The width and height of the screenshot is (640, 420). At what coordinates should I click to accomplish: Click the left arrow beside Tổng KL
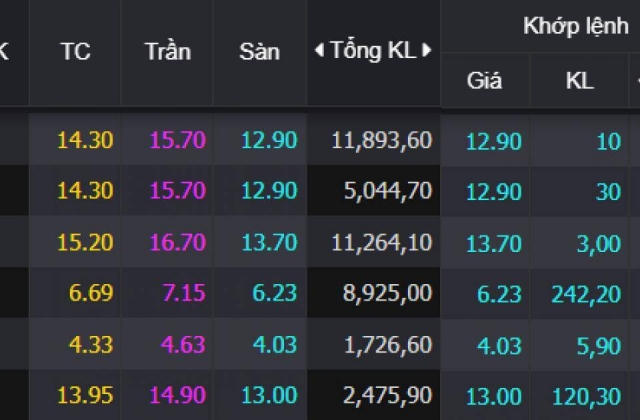point(320,50)
